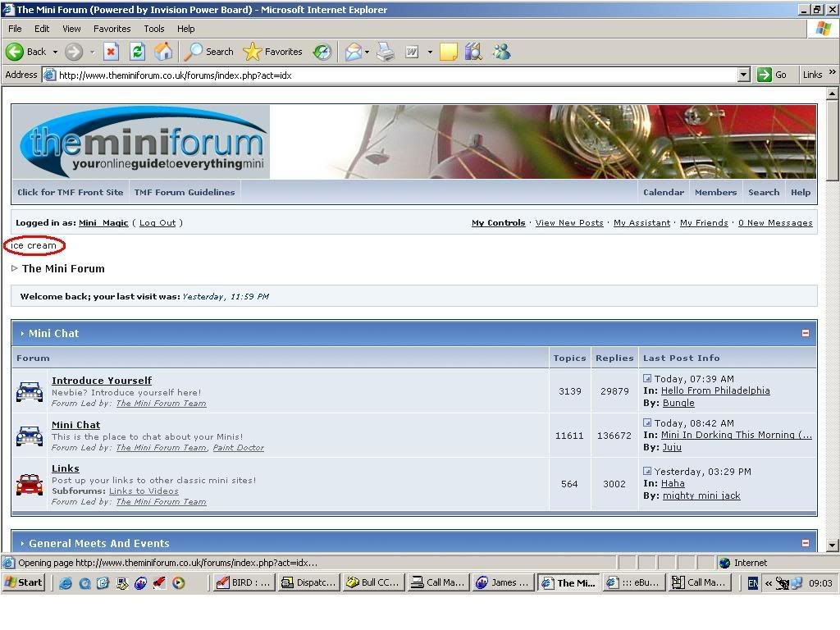Switch to the Bull CC... taskbar window
The image size is (840, 630).
tap(374, 583)
